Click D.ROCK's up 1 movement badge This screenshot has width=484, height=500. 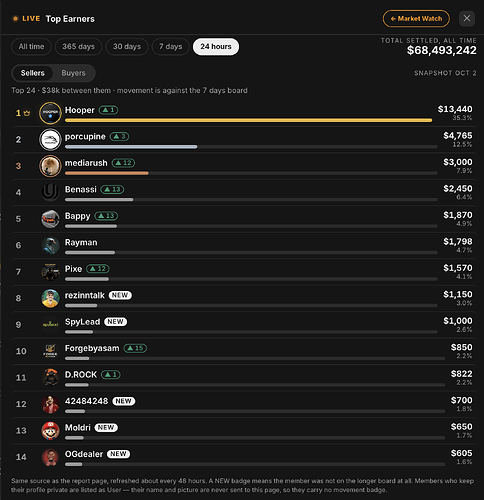point(111,375)
